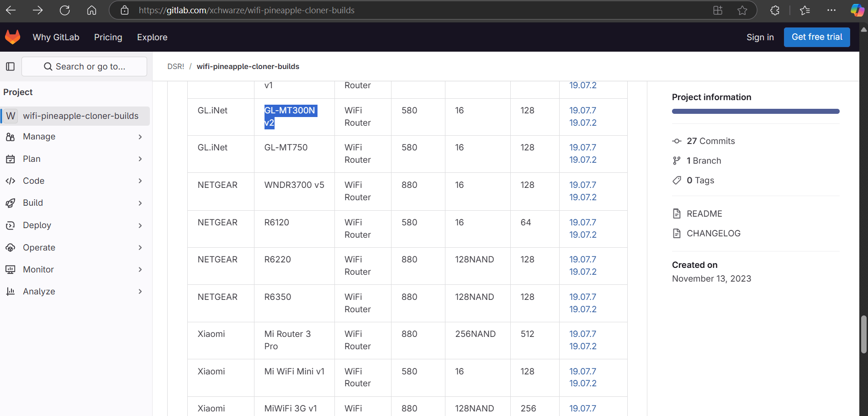
Task: Click the GitLab fox logo
Action: tap(13, 37)
